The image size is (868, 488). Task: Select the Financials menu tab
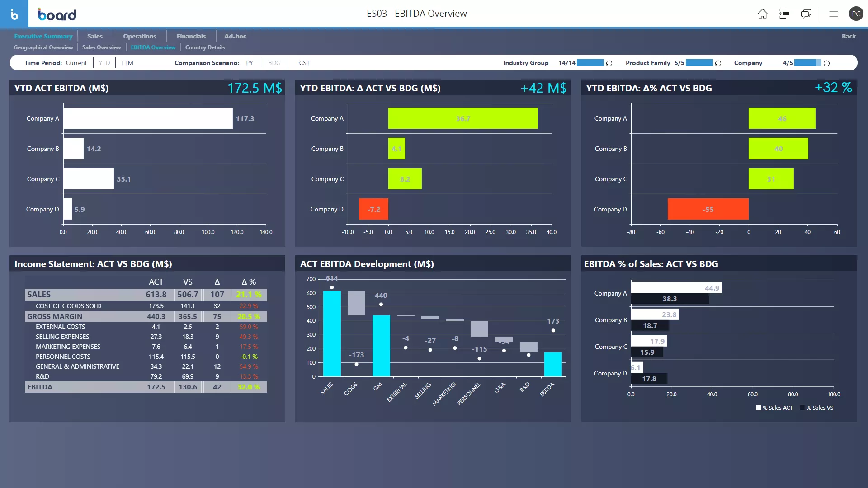click(190, 36)
